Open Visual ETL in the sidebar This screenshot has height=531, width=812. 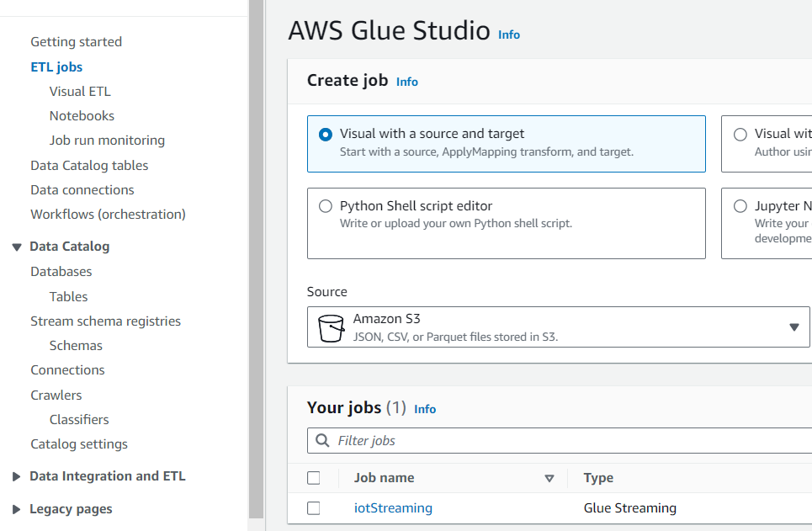80,92
